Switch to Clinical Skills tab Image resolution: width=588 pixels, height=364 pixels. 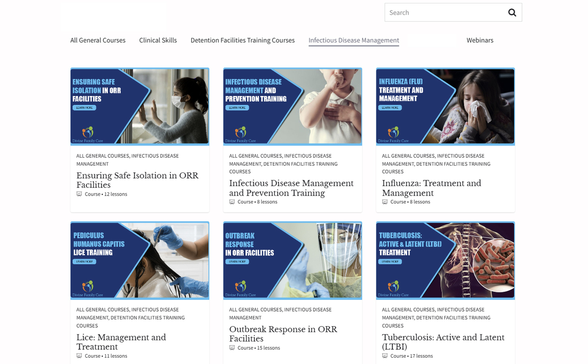click(158, 40)
